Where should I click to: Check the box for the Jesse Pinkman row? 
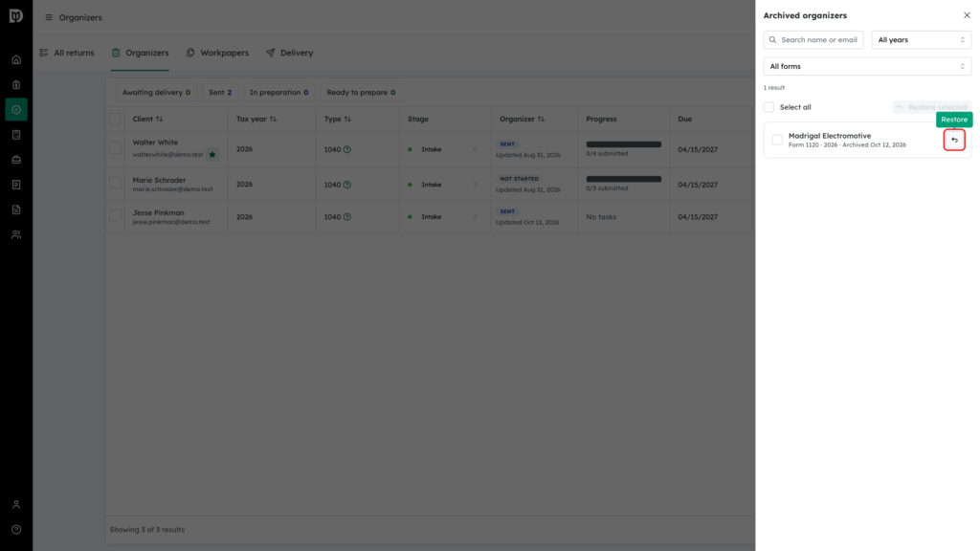115,215
